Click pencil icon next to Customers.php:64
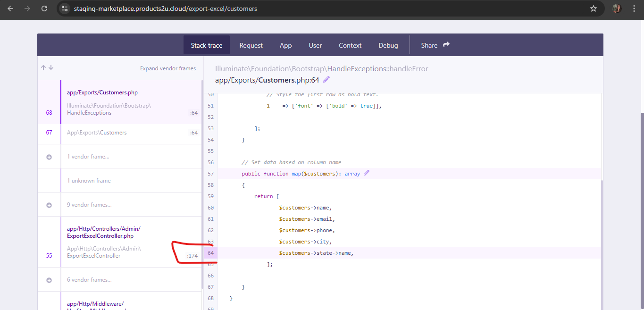This screenshot has height=310, width=644. coord(326,79)
